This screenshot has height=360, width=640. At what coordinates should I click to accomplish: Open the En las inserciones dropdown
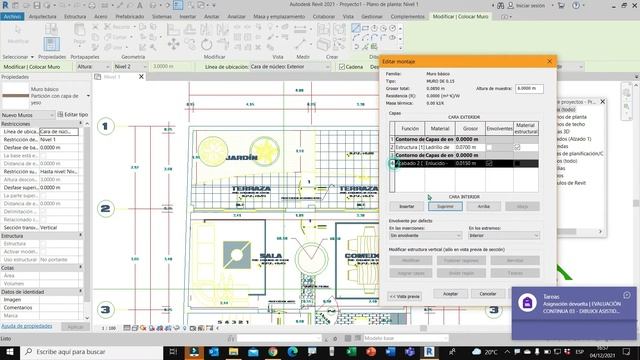[425, 236]
